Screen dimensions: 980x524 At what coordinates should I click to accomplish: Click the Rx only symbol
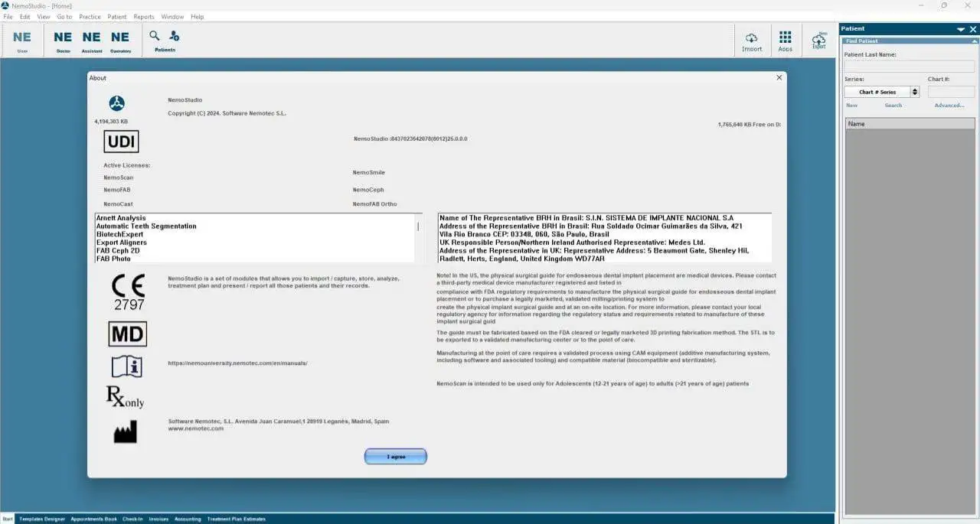[125, 397]
